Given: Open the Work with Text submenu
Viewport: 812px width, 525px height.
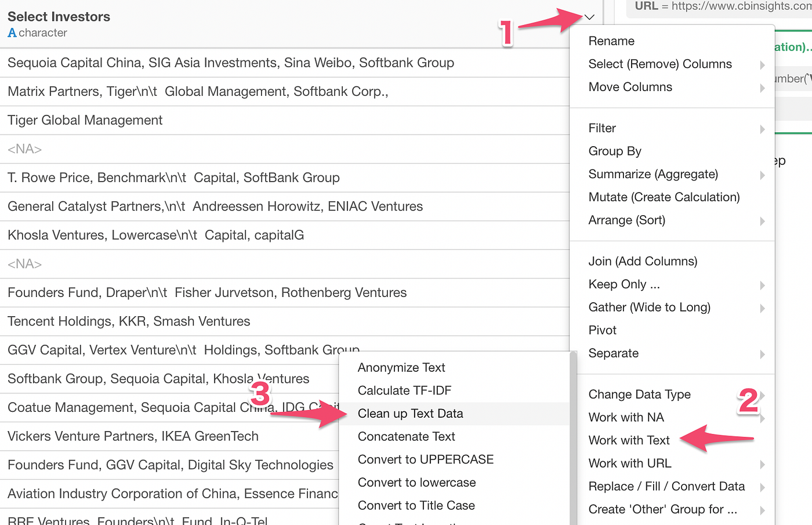Looking at the screenshot, I should click(x=629, y=440).
